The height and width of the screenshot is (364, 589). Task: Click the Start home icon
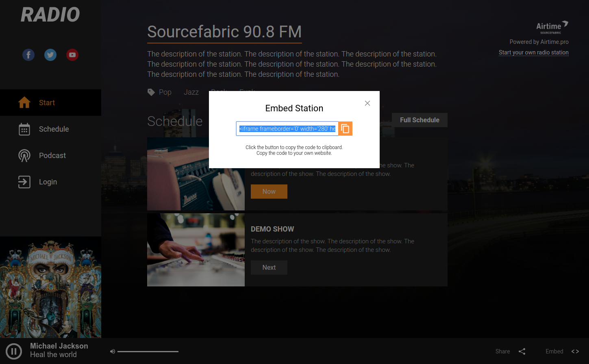(24, 102)
